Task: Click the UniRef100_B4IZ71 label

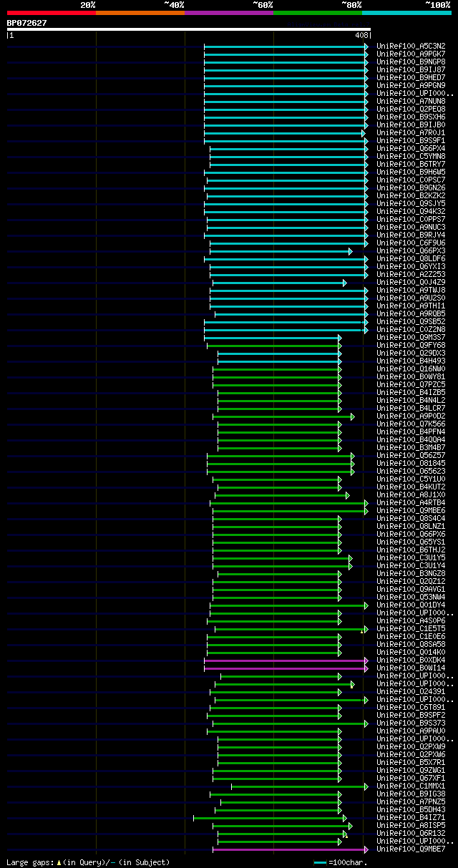Action: tap(411, 817)
